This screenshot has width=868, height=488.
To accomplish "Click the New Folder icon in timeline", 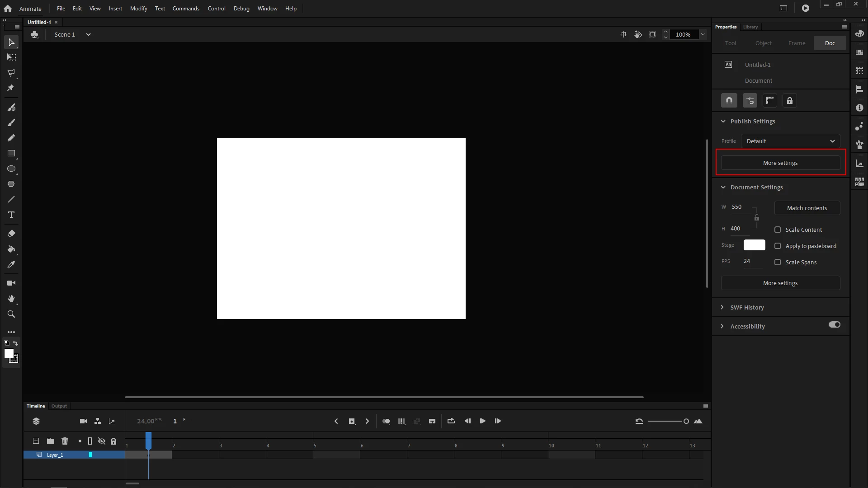I will coord(51,441).
